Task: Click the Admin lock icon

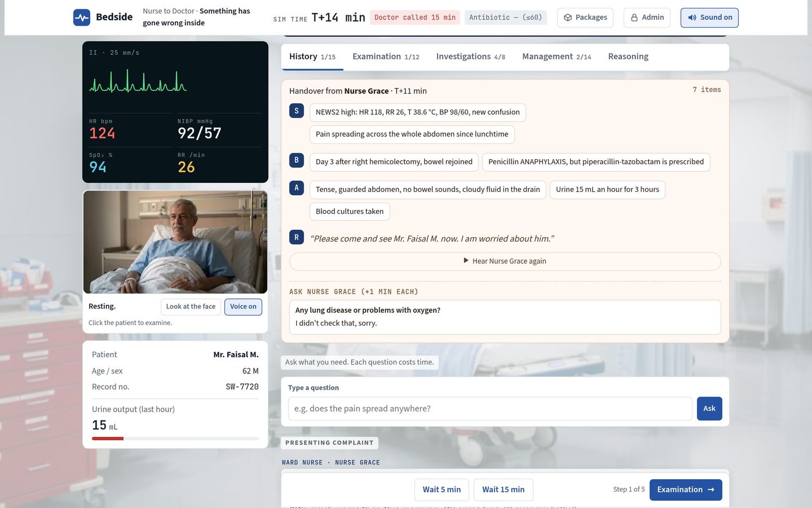Action: (x=634, y=17)
